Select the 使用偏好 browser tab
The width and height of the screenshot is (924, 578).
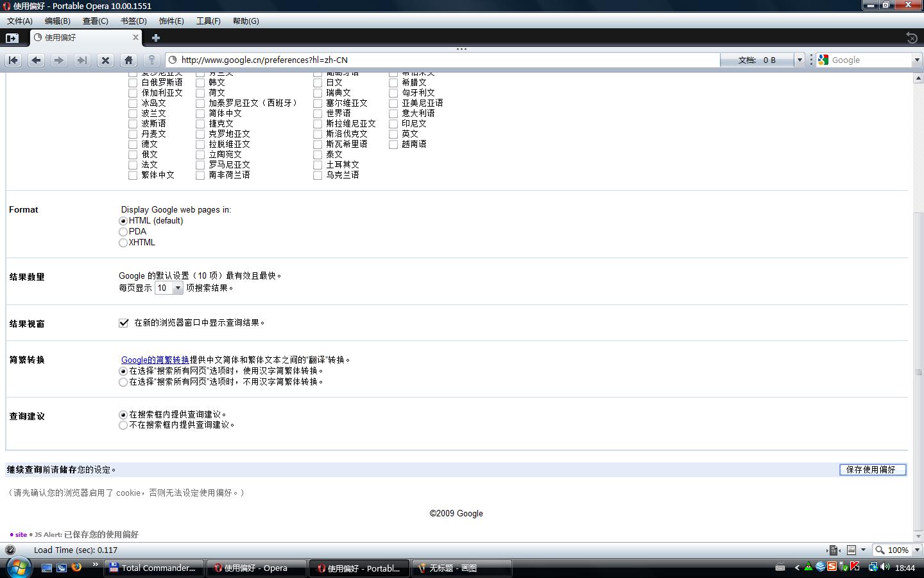(x=86, y=38)
